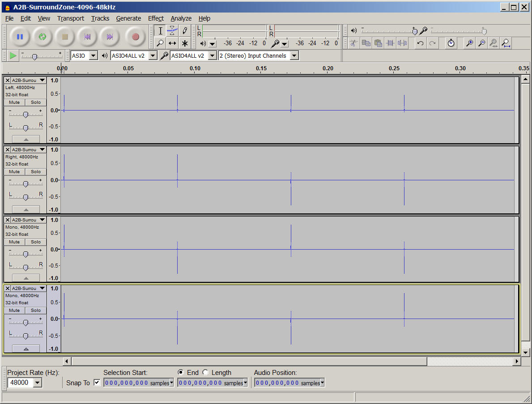The image size is (532, 404).
Task: Select the Draw (pencil) tool
Action: click(x=185, y=31)
